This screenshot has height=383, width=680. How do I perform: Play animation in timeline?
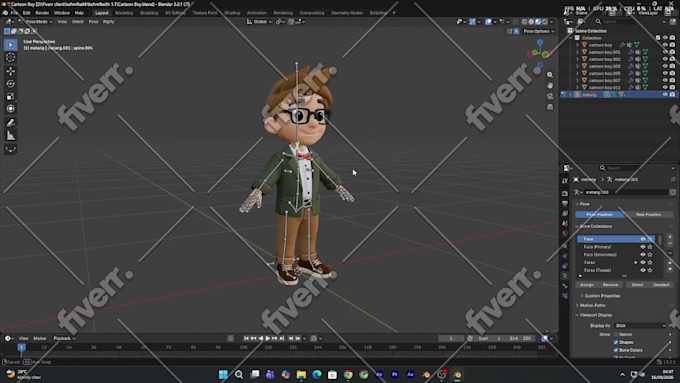(x=268, y=338)
